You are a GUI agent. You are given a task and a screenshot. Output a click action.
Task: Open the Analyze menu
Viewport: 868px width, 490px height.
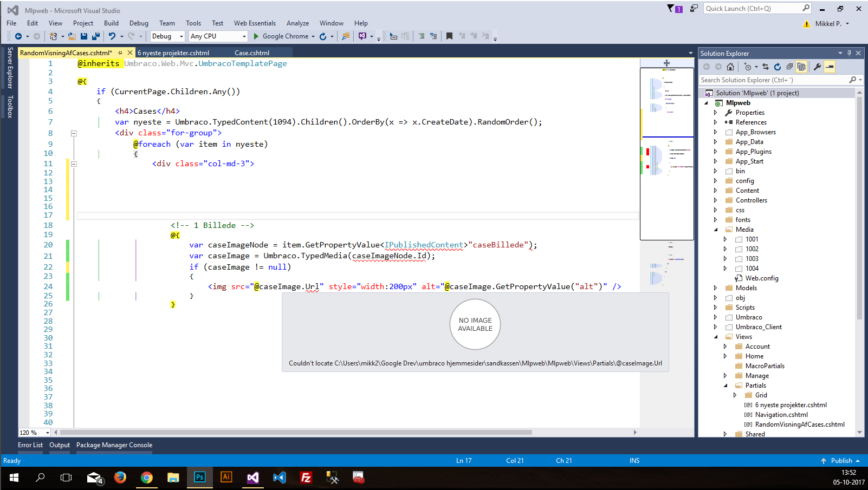click(297, 23)
